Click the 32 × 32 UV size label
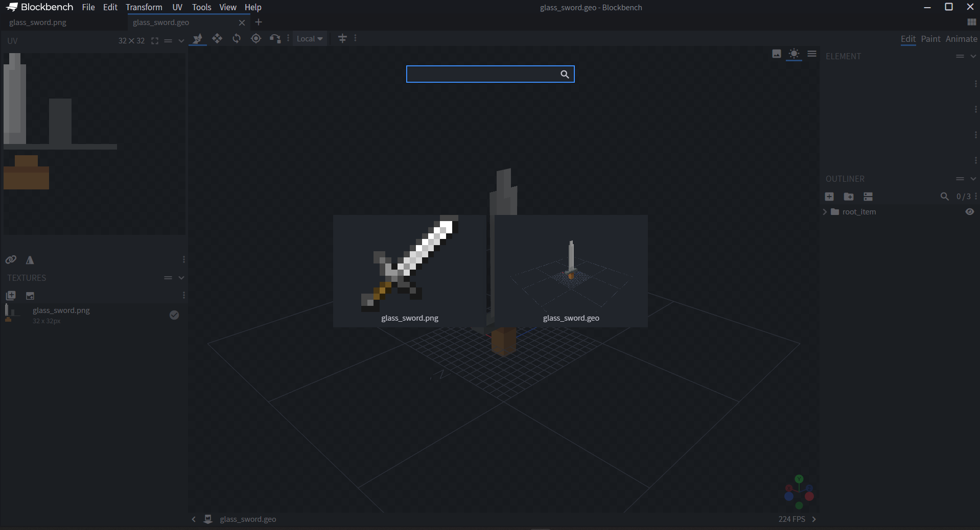Image resolution: width=980 pixels, height=530 pixels. [132, 41]
